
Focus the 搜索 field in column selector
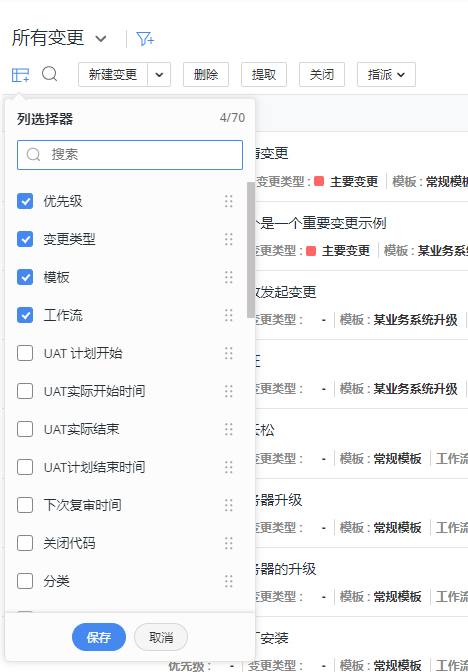coord(130,155)
